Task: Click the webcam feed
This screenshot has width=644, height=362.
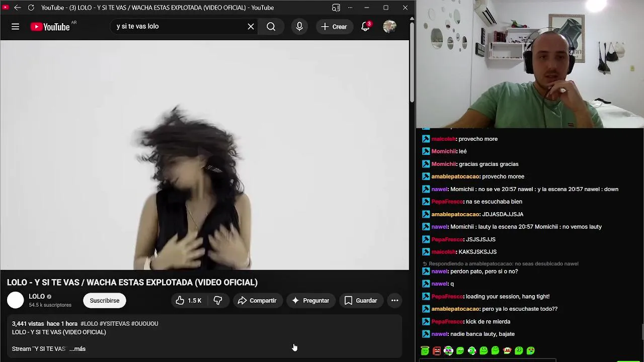Action: click(x=530, y=64)
